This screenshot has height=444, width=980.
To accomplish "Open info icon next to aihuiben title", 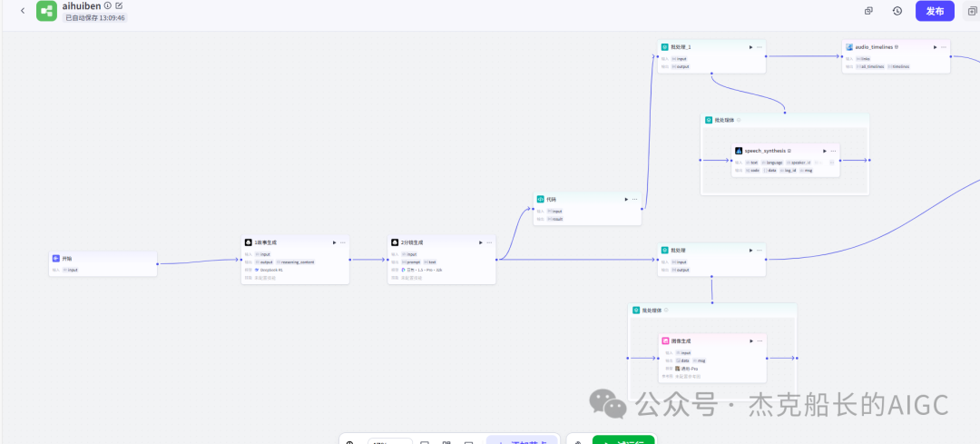I will coord(107,5).
